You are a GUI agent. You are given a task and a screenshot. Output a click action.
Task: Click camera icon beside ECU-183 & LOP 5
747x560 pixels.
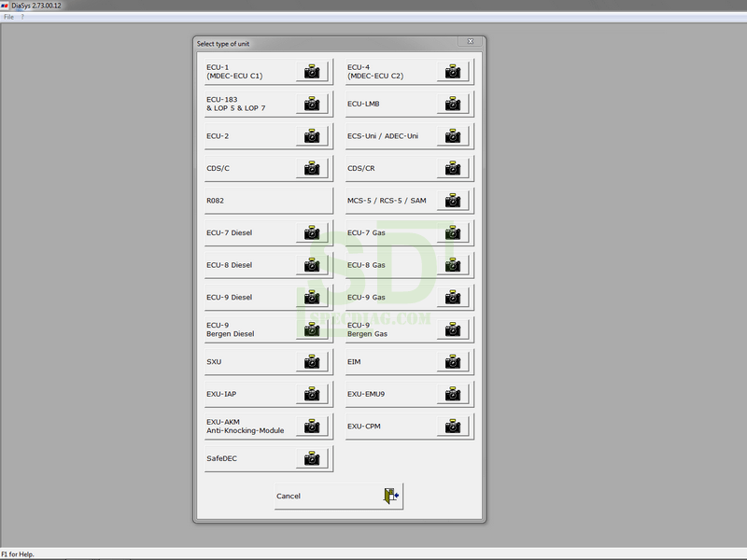tap(312, 104)
